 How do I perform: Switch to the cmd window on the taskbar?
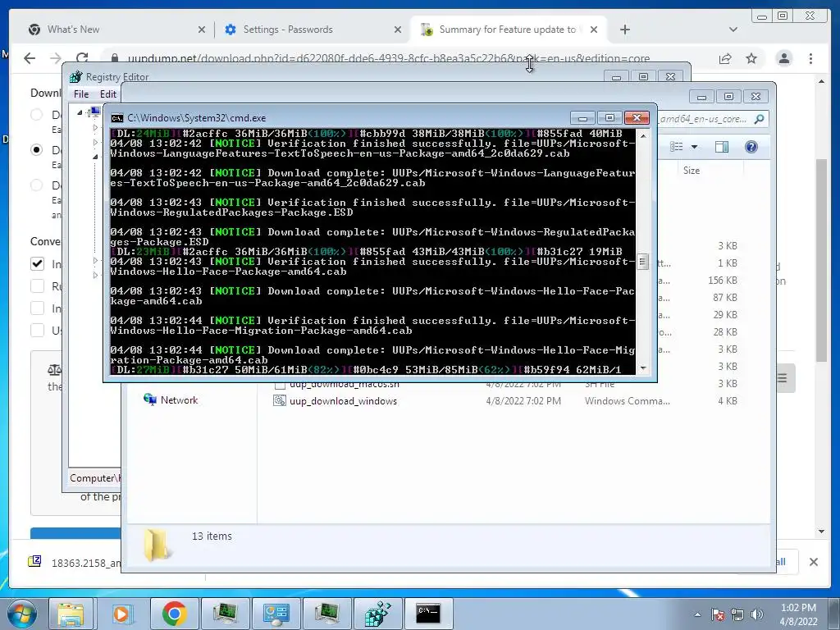(429, 614)
